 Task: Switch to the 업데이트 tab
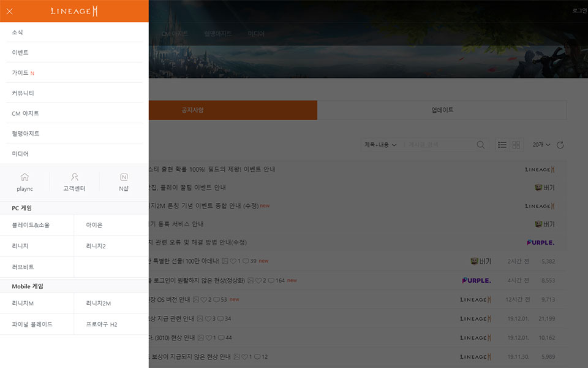click(442, 110)
